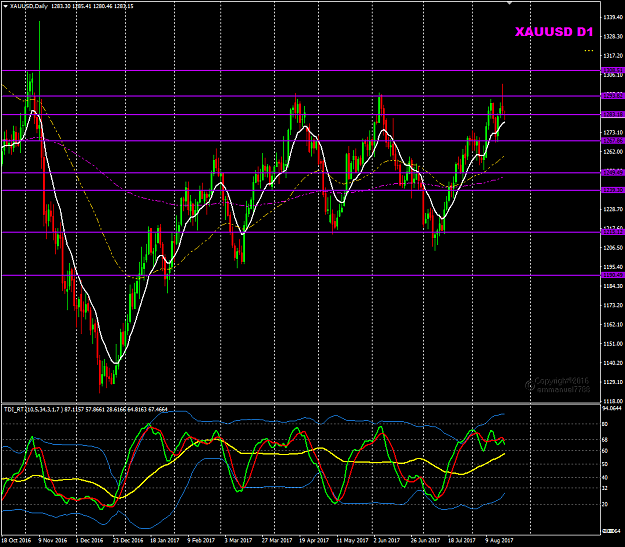Viewport: 625px width, 547px height.
Task: Click the 18 Jul 2017 date label
Action: click(462, 541)
